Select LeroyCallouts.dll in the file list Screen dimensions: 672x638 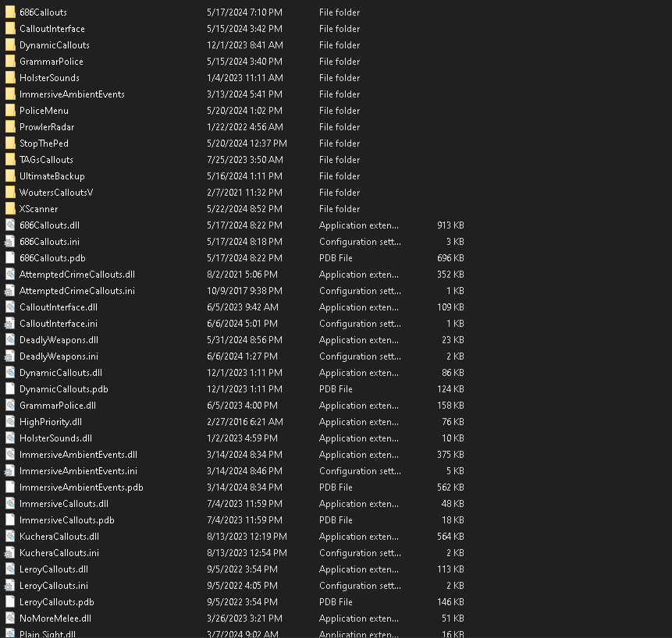point(54,569)
